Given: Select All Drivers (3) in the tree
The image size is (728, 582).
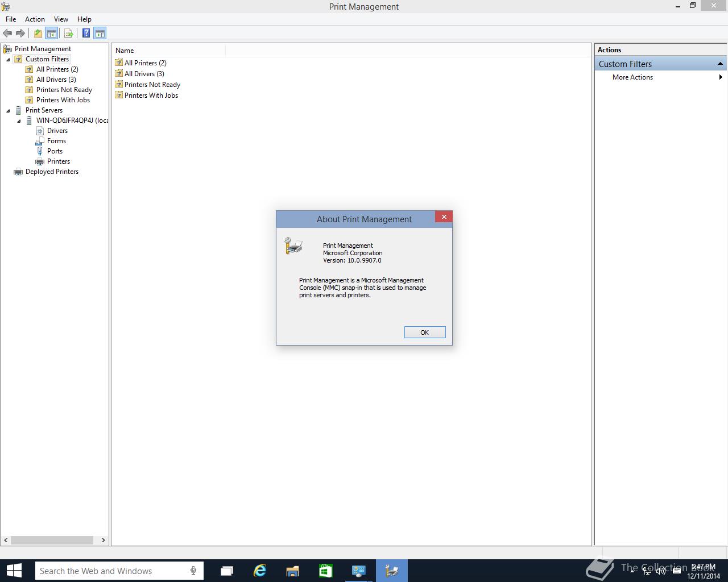Looking at the screenshot, I should (56, 80).
